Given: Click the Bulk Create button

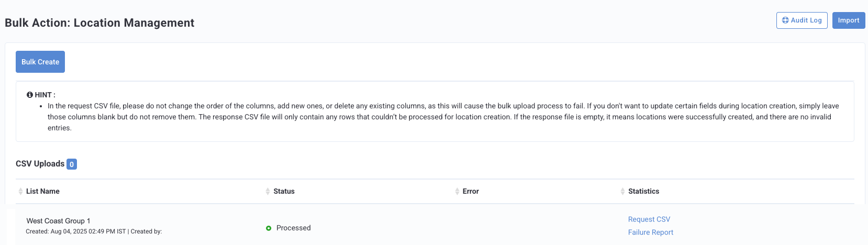Looking at the screenshot, I should (40, 62).
